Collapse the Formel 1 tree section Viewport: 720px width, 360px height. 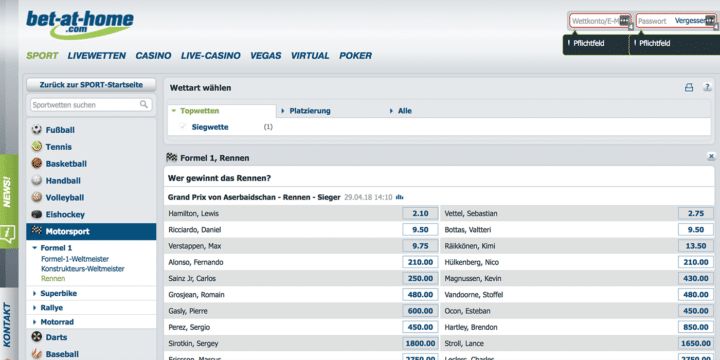tap(34, 248)
